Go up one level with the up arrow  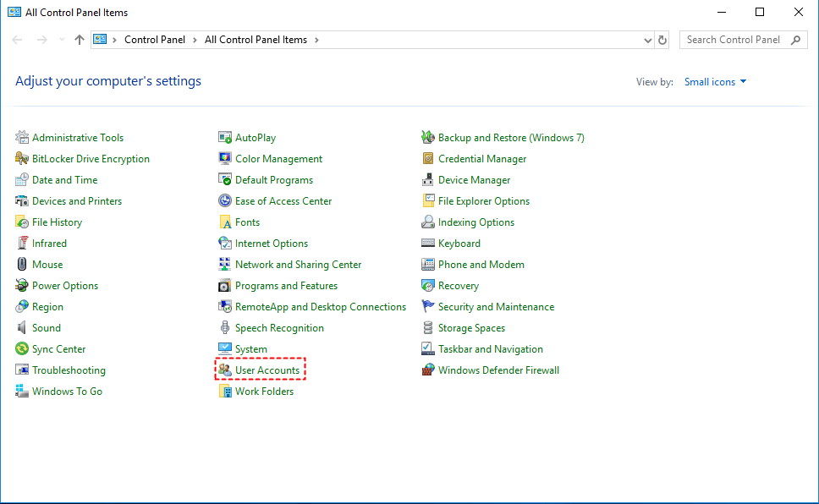click(x=80, y=40)
